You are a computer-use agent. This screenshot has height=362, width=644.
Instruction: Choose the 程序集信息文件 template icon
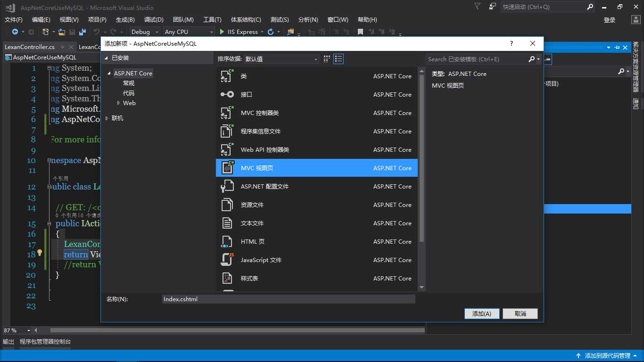pyautogui.click(x=227, y=131)
